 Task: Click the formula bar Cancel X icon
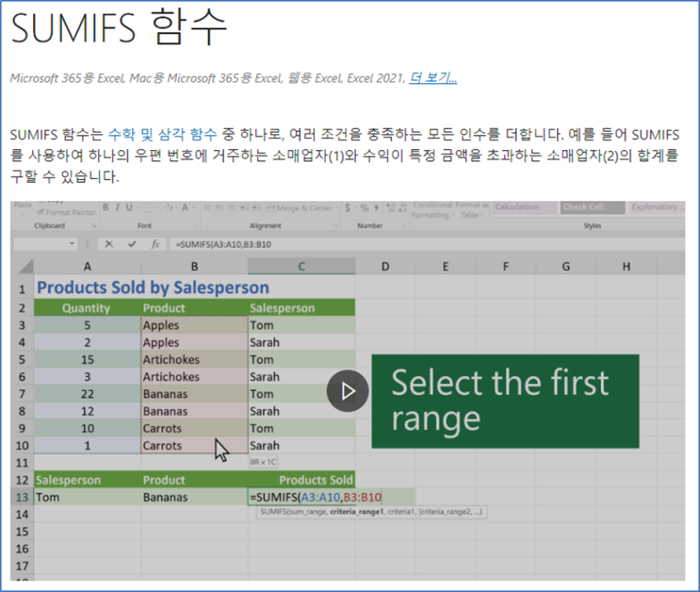[x=108, y=244]
